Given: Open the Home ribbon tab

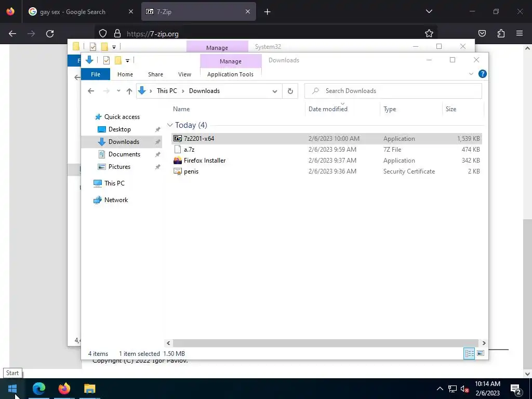Looking at the screenshot, I should point(125,74).
